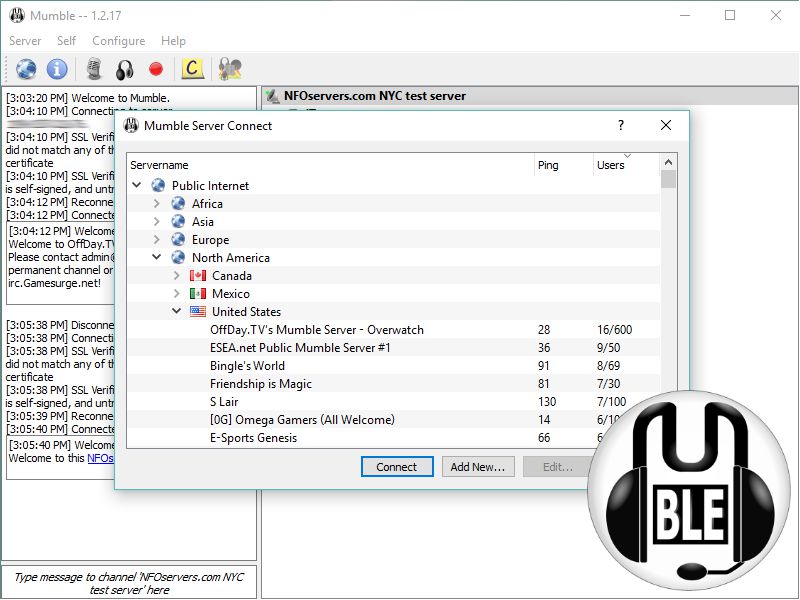The height and width of the screenshot is (600, 800).
Task: Click the ping value 36
Action: point(544,348)
